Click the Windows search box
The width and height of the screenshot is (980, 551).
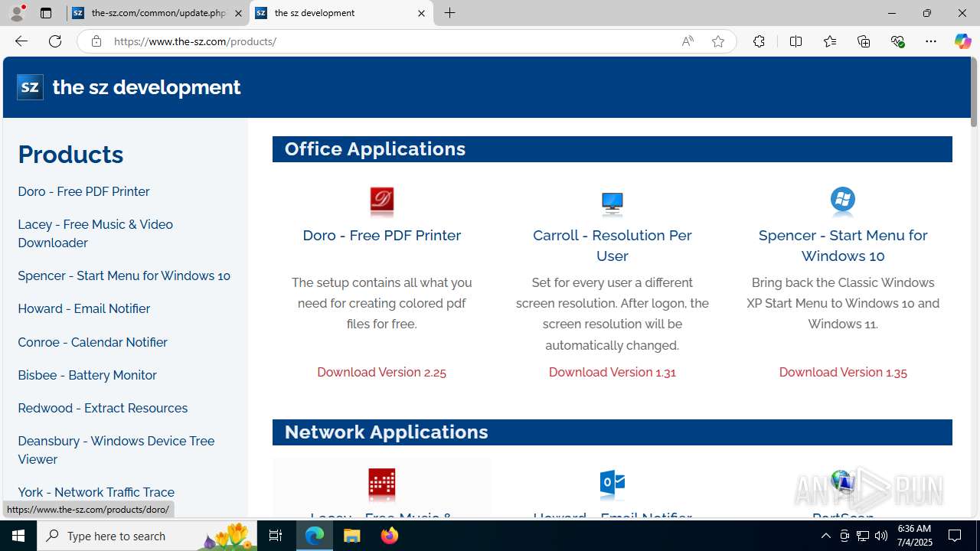tap(145, 536)
